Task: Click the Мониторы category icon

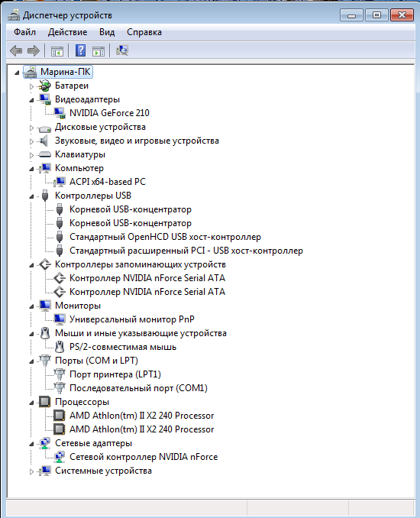Action: coord(44,306)
